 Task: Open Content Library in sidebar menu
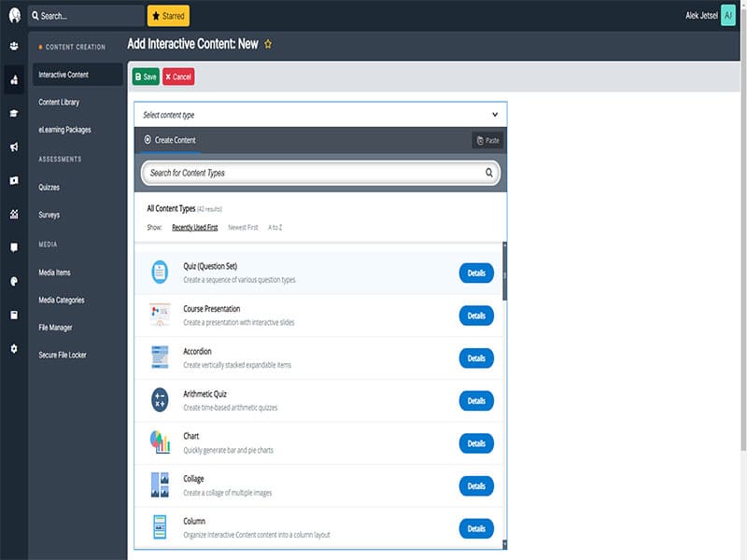[59, 103]
